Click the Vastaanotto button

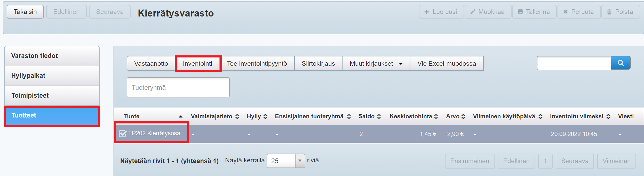[x=151, y=64]
